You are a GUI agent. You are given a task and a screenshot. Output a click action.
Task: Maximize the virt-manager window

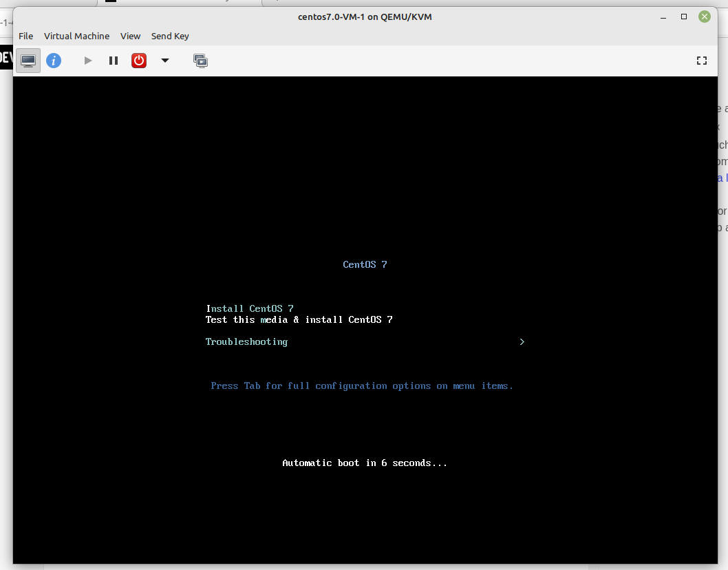click(684, 17)
